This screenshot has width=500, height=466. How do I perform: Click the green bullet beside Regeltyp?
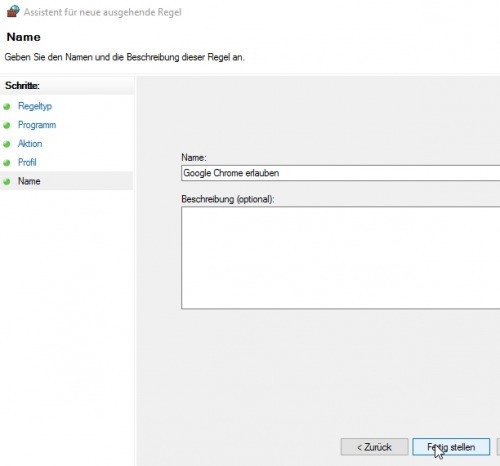click(7, 107)
